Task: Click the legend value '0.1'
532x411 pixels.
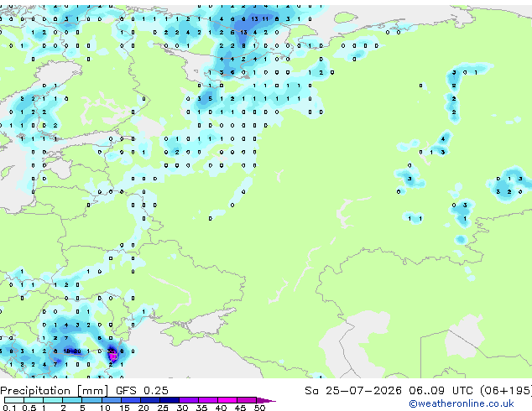Action: tap(9, 408)
